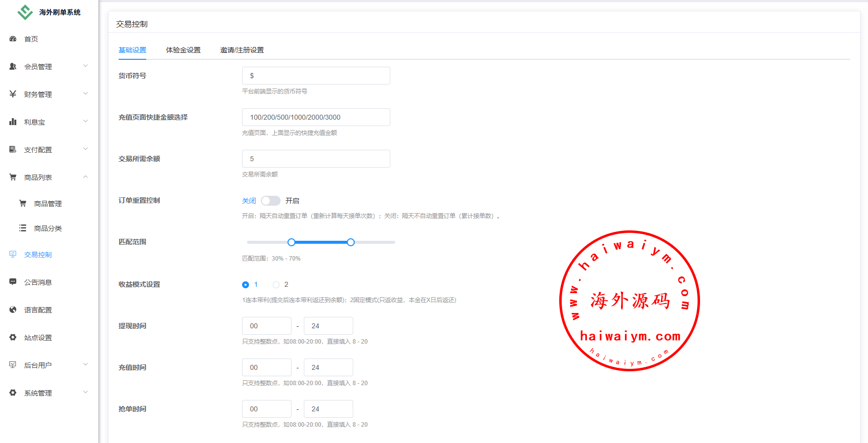Click the dashboard icon beside 首页
This screenshot has width=868, height=443.
point(13,39)
